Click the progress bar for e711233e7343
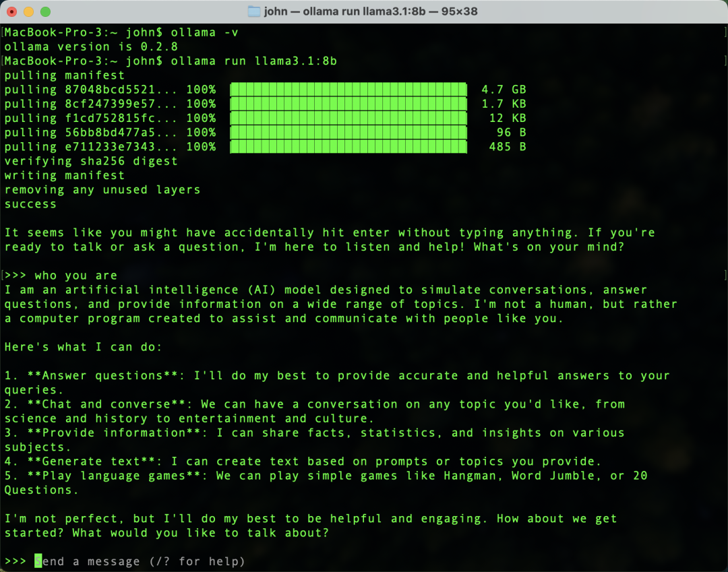Image resolution: width=728 pixels, height=572 pixels. pyautogui.click(x=348, y=147)
